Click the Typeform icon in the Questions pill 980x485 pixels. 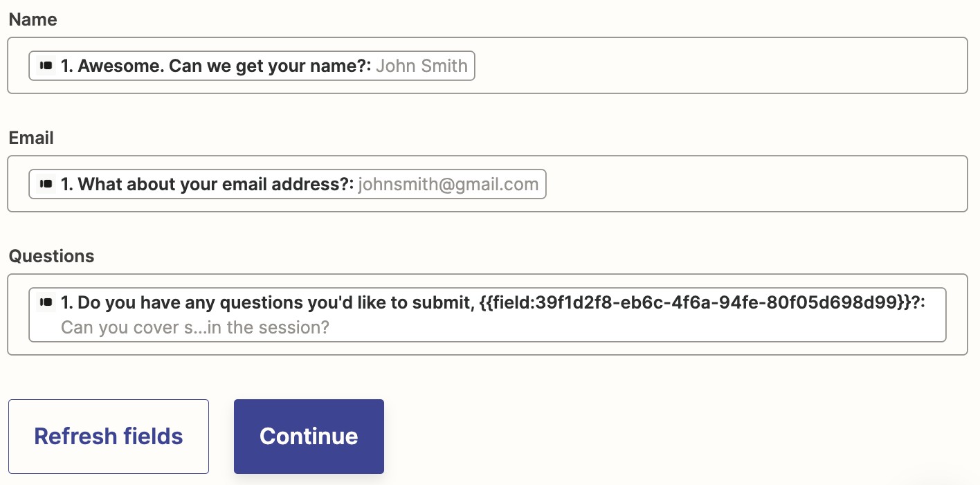point(46,302)
